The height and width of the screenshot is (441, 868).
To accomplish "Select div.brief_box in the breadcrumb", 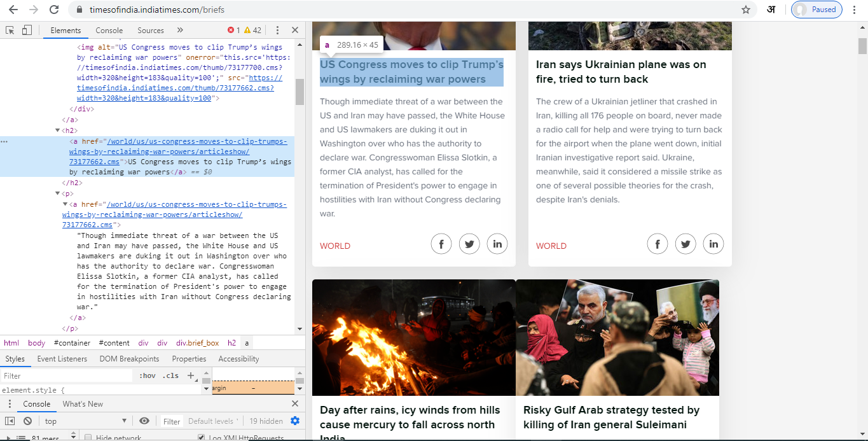I will coord(197,343).
